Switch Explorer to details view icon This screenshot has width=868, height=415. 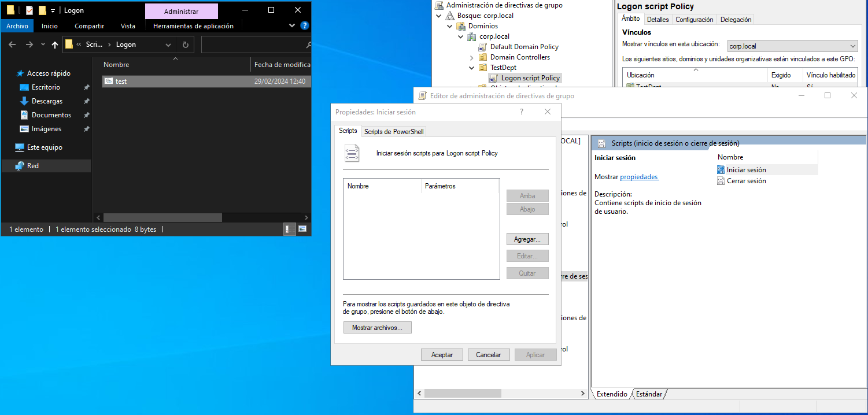(290, 229)
